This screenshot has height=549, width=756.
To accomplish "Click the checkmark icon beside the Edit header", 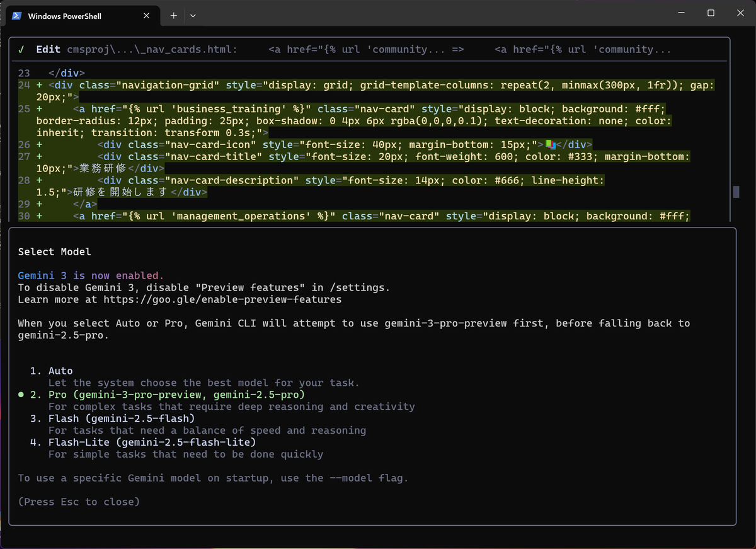I will 21,49.
